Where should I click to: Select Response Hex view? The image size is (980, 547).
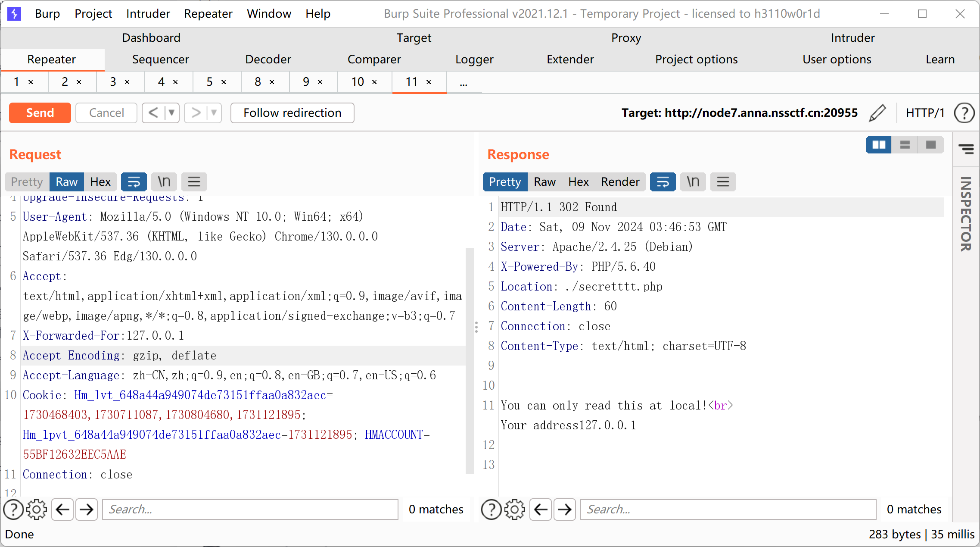(x=579, y=182)
